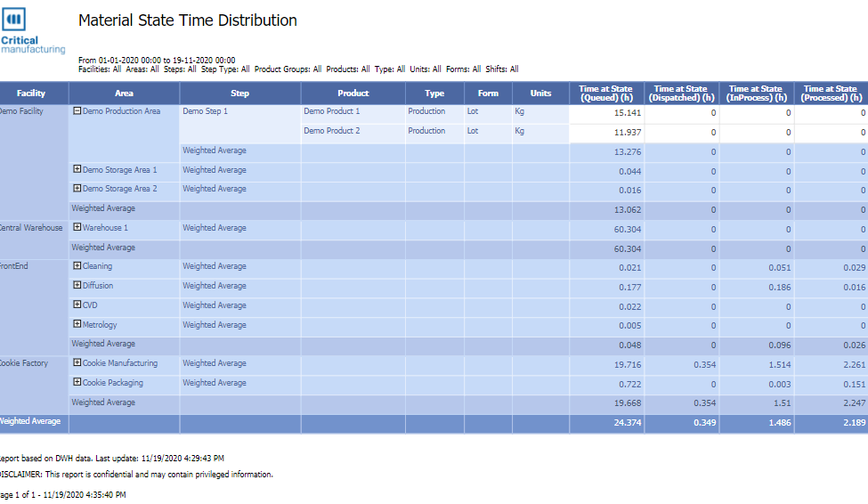Viewport: 868px width, 504px height.
Task: Click the Facility column header
Action: [x=30, y=93]
